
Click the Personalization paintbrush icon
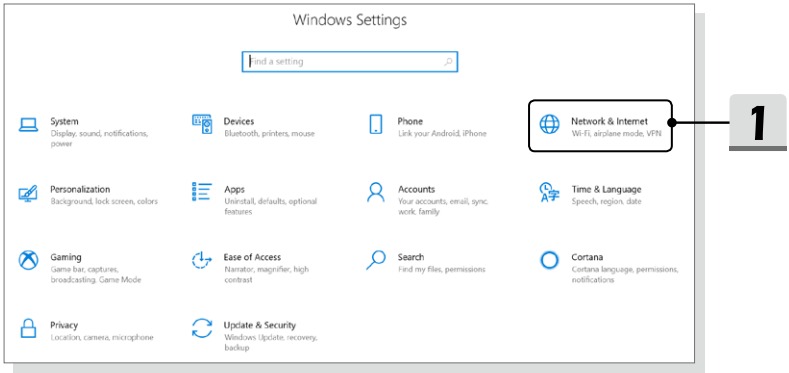click(x=28, y=193)
